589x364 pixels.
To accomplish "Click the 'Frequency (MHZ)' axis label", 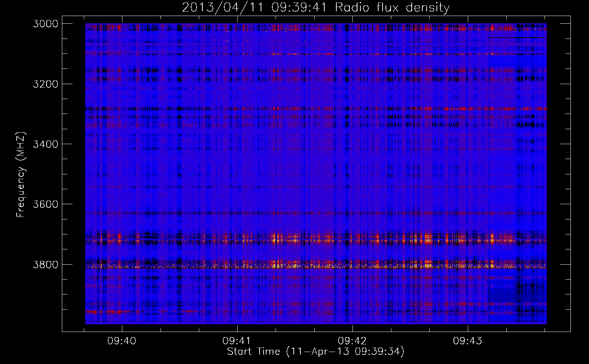I will [20, 175].
